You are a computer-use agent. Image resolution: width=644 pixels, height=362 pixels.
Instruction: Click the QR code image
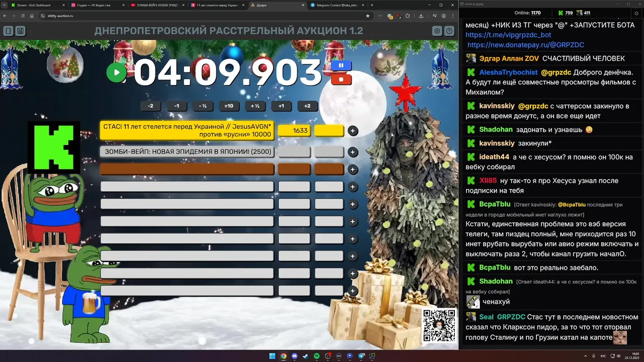coord(439,325)
